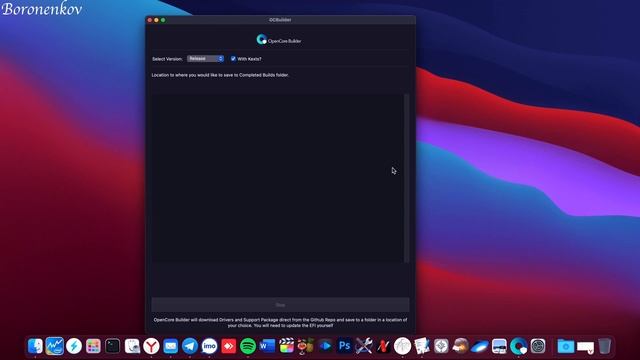Close the OCBuilder window

[x=150, y=20]
